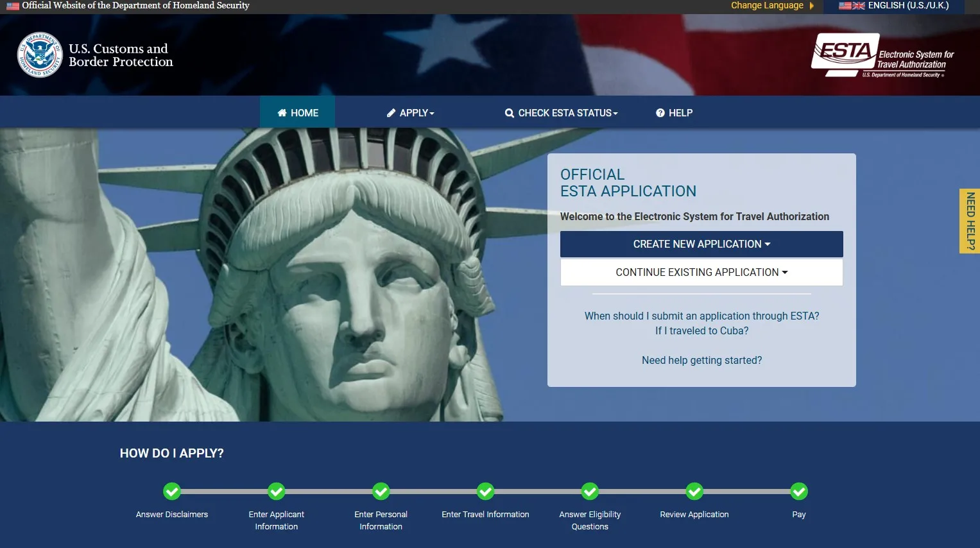The height and width of the screenshot is (548, 980).
Task: Click the US flag icon at top left
Action: click(x=13, y=6)
